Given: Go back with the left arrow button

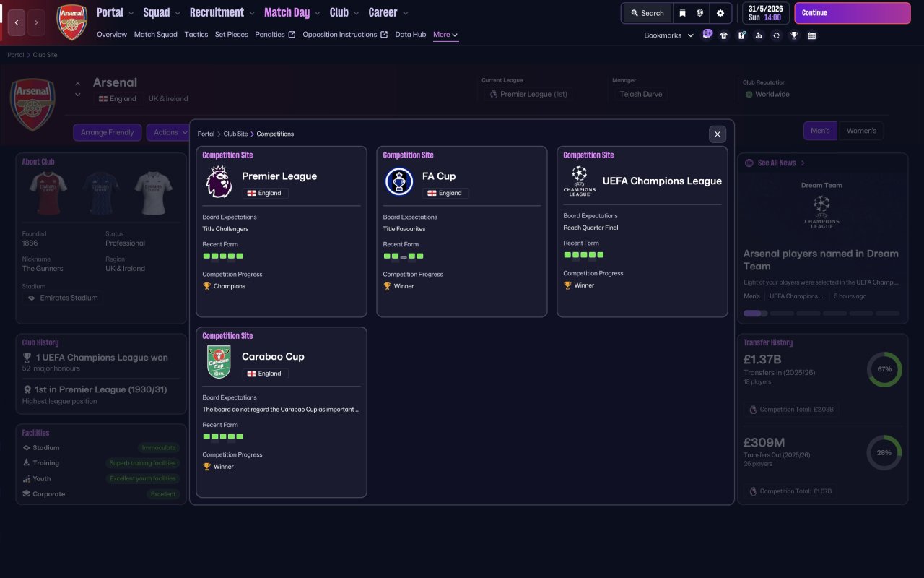Looking at the screenshot, I should click(17, 22).
